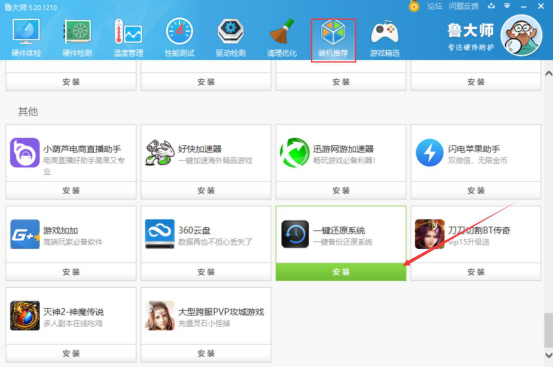Open the 驱动检测 tab

(230, 38)
